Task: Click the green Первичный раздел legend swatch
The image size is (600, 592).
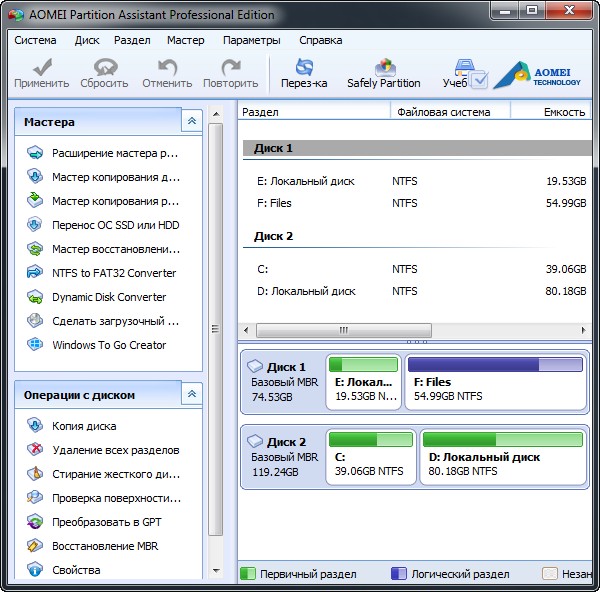Action: tap(247, 574)
